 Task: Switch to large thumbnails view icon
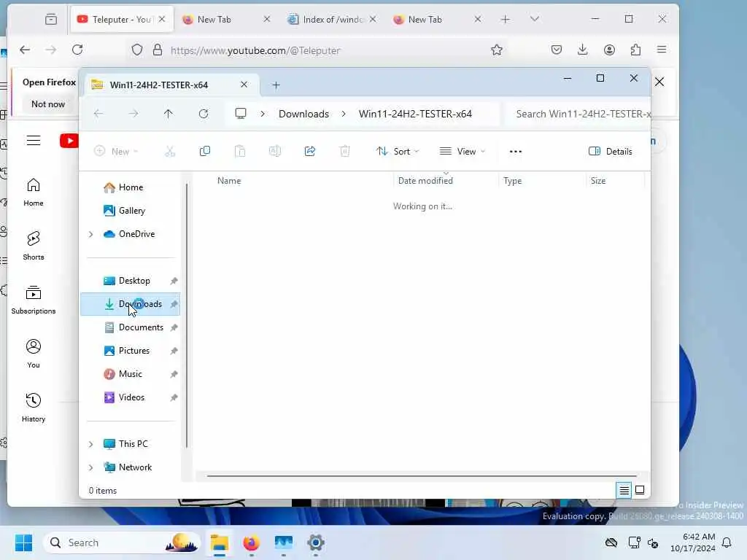click(640, 490)
